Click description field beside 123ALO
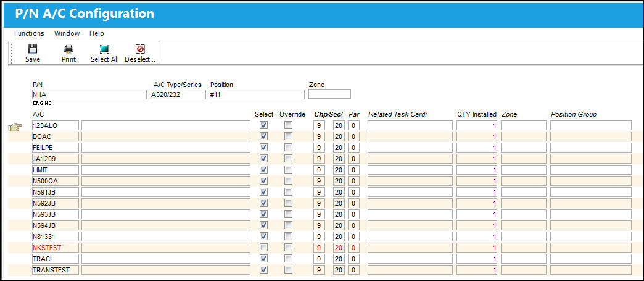This screenshot has height=281, width=644. 166,125
